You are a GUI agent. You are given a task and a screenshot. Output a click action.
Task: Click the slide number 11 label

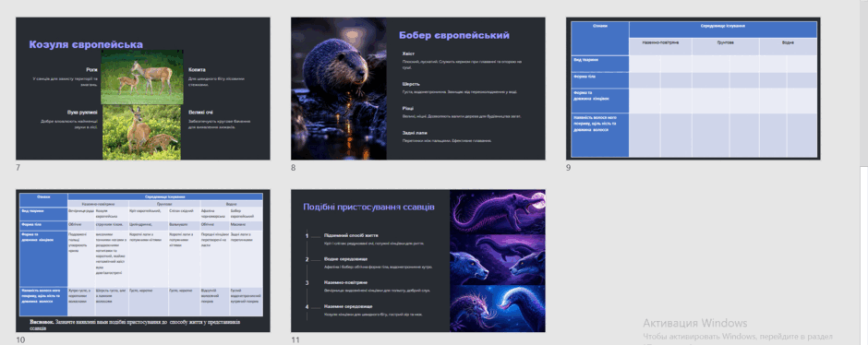(295, 340)
